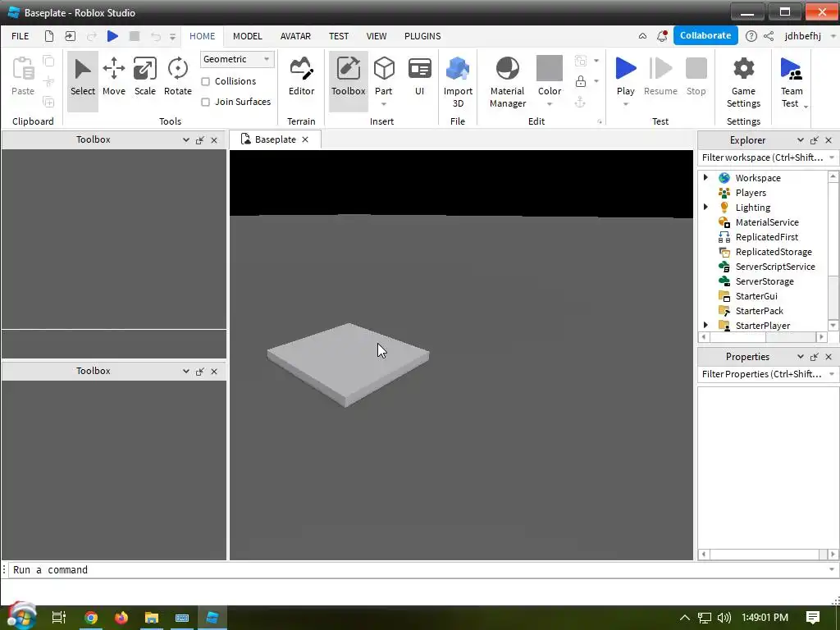This screenshot has width=840, height=630.
Task: Click the Resume button
Action: [660, 76]
